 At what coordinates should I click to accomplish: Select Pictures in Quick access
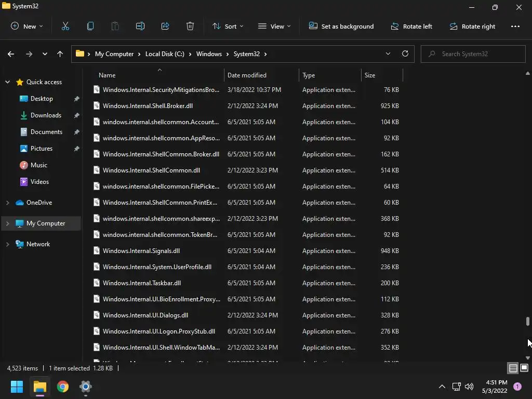(x=41, y=149)
